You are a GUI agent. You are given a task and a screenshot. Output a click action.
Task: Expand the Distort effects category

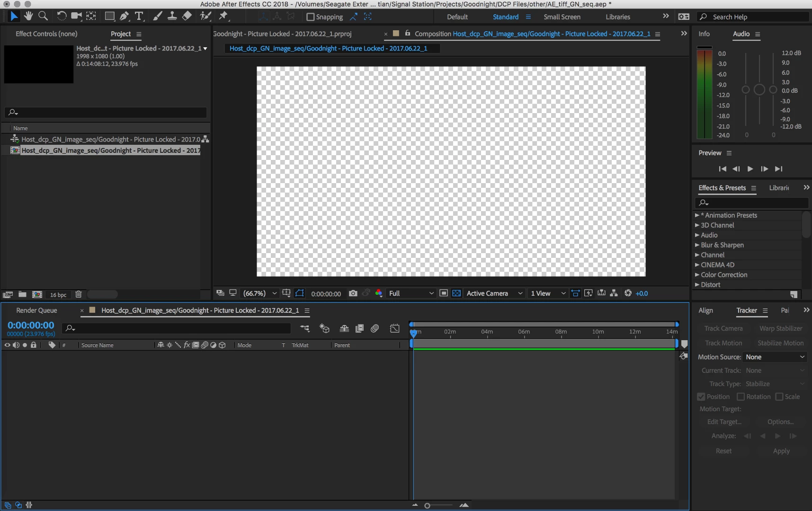pyautogui.click(x=697, y=285)
